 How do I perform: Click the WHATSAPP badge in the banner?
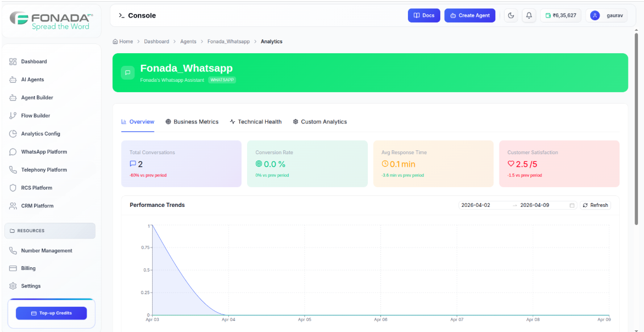point(222,80)
